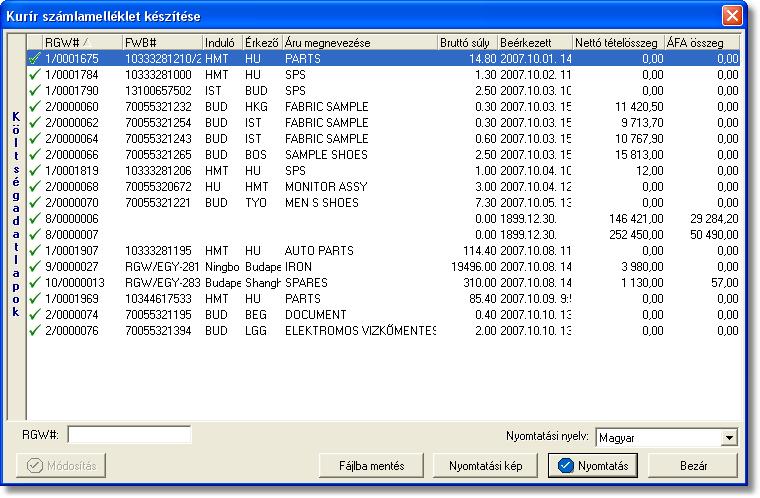
Task: Click the checkmark icon on Módosítás button
Action: coord(34,466)
